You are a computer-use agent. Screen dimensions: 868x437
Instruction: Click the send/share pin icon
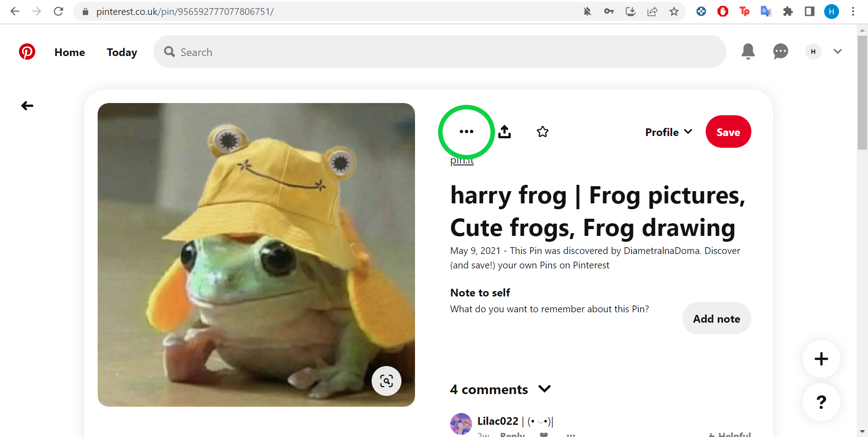pyautogui.click(x=505, y=132)
